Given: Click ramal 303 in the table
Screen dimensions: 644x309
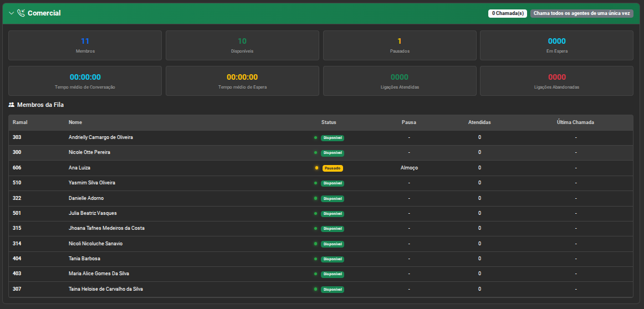Looking at the screenshot, I should (17, 137).
